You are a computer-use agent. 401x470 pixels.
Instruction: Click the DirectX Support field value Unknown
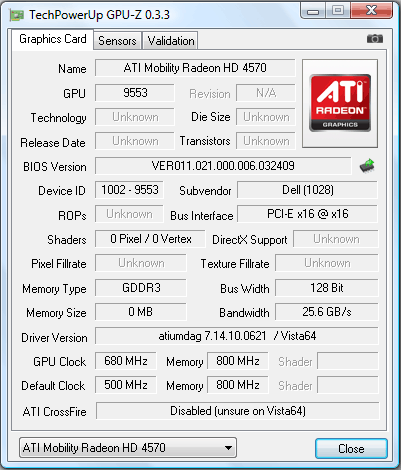[x=336, y=239]
